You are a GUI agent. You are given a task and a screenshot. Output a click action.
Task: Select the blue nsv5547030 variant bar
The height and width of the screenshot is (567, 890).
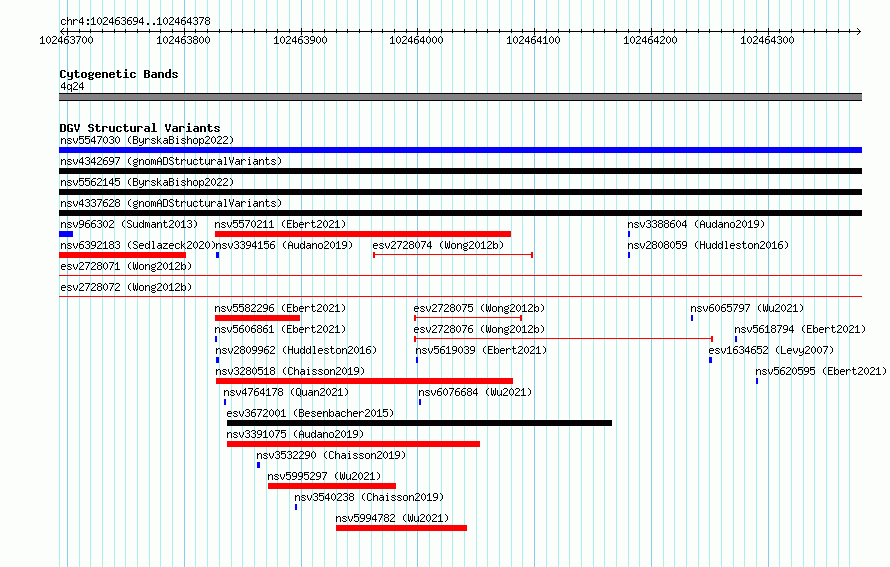[x=460, y=150]
